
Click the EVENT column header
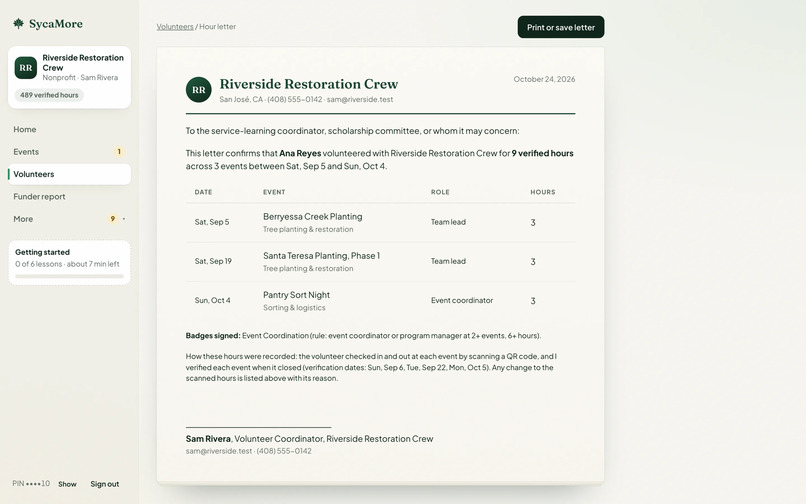[x=274, y=192]
